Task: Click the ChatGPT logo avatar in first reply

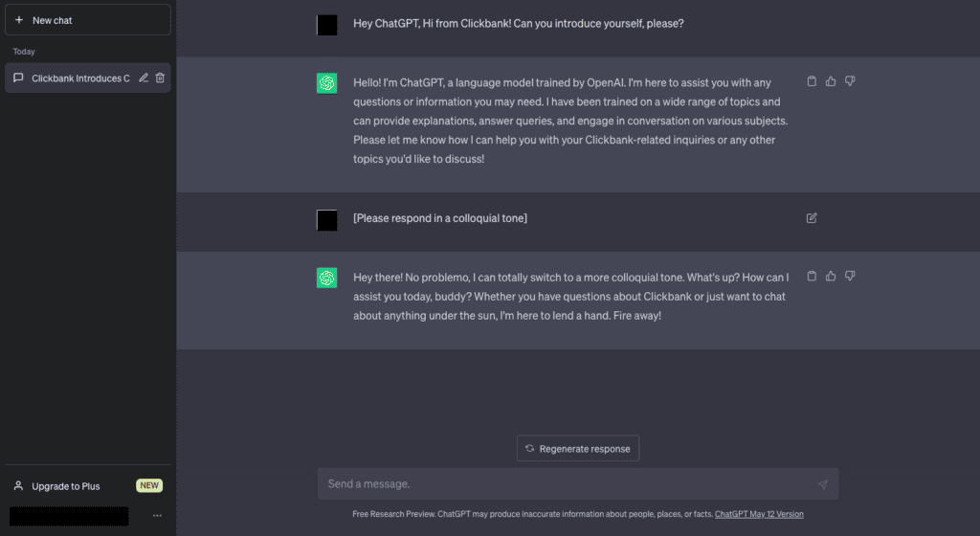Action: point(327,83)
